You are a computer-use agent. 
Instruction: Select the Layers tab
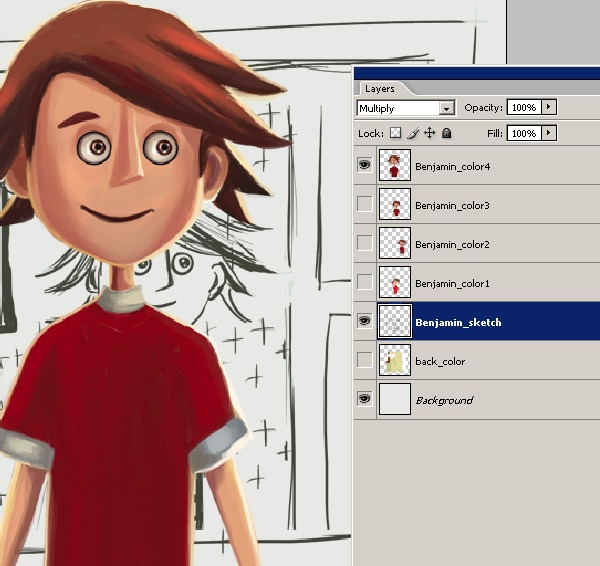click(x=380, y=89)
